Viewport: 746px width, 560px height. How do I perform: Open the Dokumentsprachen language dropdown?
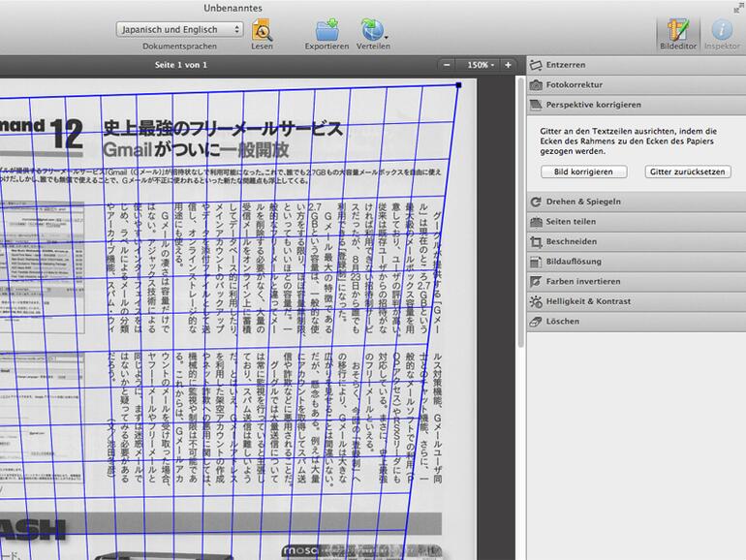tap(179, 29)
